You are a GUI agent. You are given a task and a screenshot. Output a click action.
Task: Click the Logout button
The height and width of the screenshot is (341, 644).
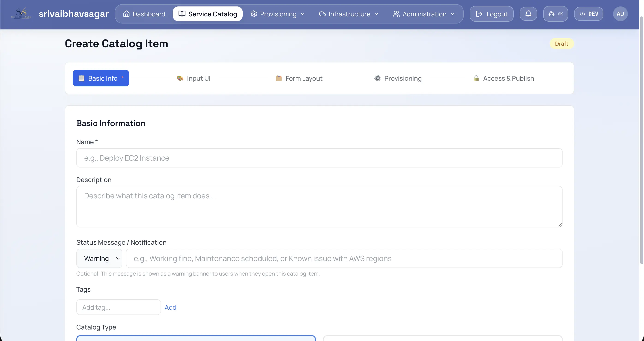tap(492, 14)
